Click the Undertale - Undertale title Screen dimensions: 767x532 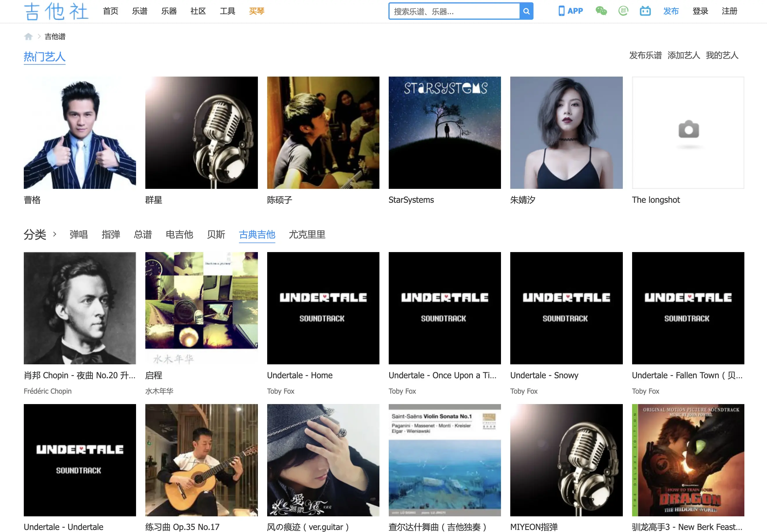(x=63, y=527)
